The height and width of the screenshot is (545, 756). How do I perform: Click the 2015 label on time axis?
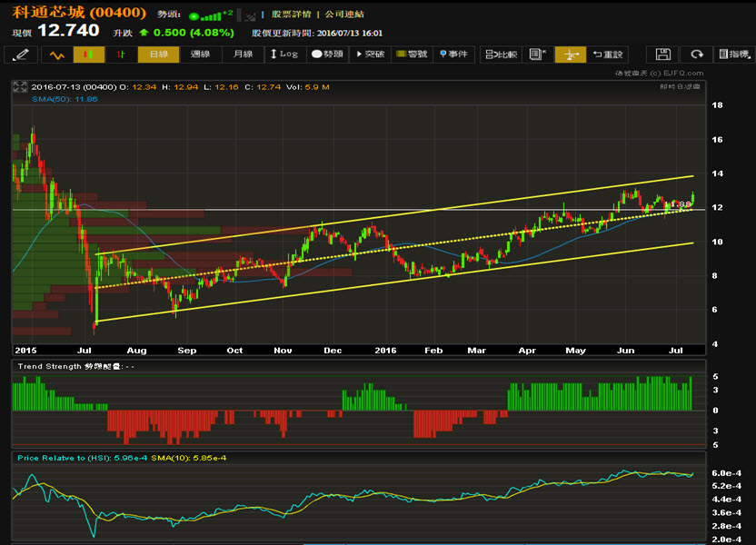tap(25, 351)
